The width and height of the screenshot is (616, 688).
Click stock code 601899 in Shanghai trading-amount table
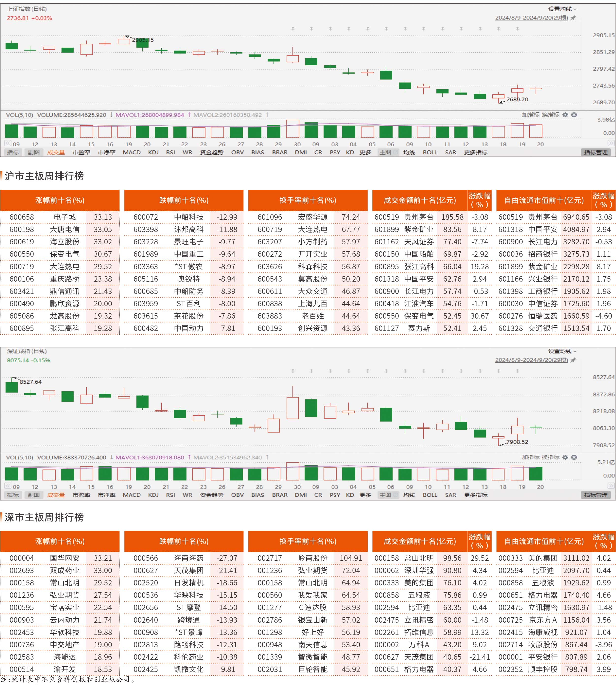coord(387,229)
